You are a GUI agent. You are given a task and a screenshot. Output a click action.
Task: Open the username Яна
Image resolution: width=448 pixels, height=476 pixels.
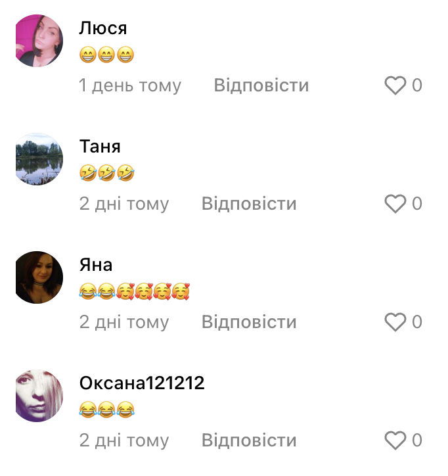[x=96, y=265]
